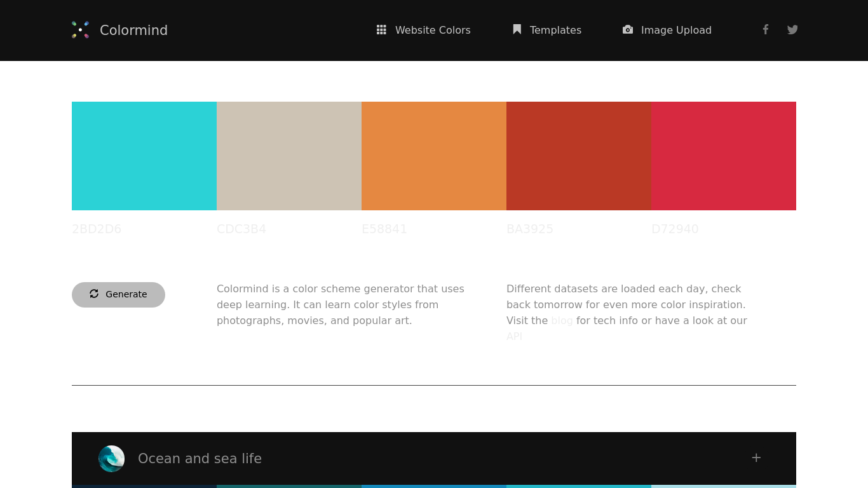Click the CDC3B4 hex code text
Viewport: 868px width, 488px height.
click(241, 229)
